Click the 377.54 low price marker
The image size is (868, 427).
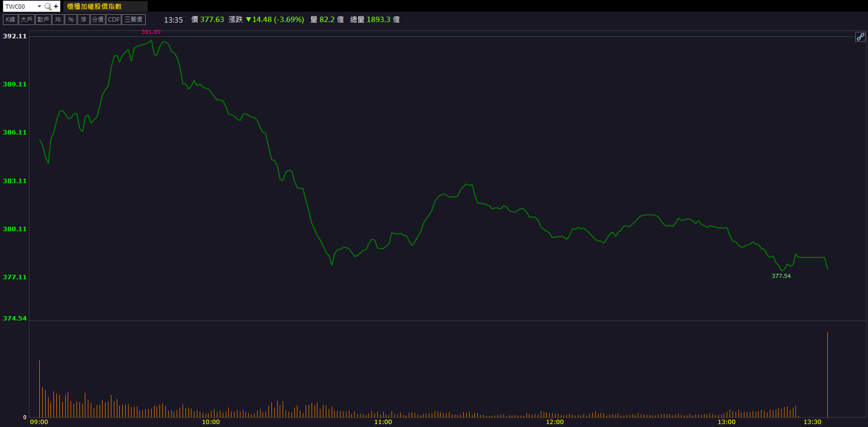click(781, 276)
